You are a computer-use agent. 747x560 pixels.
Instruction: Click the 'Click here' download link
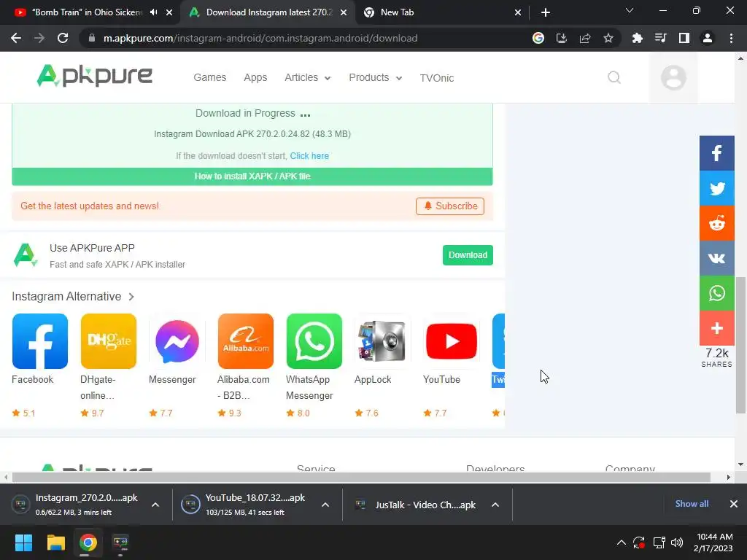[x=309, y=156]
